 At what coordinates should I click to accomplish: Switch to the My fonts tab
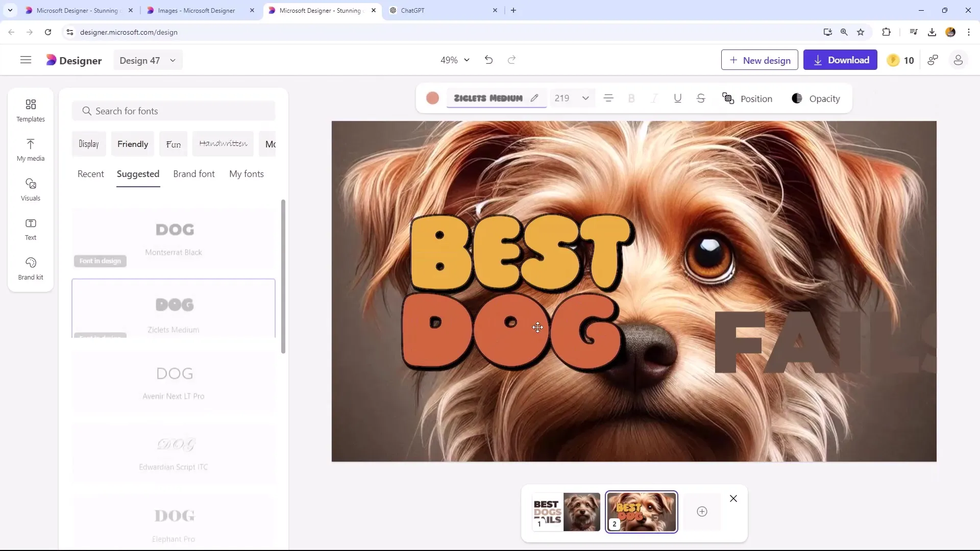click(x=247, y=173)
